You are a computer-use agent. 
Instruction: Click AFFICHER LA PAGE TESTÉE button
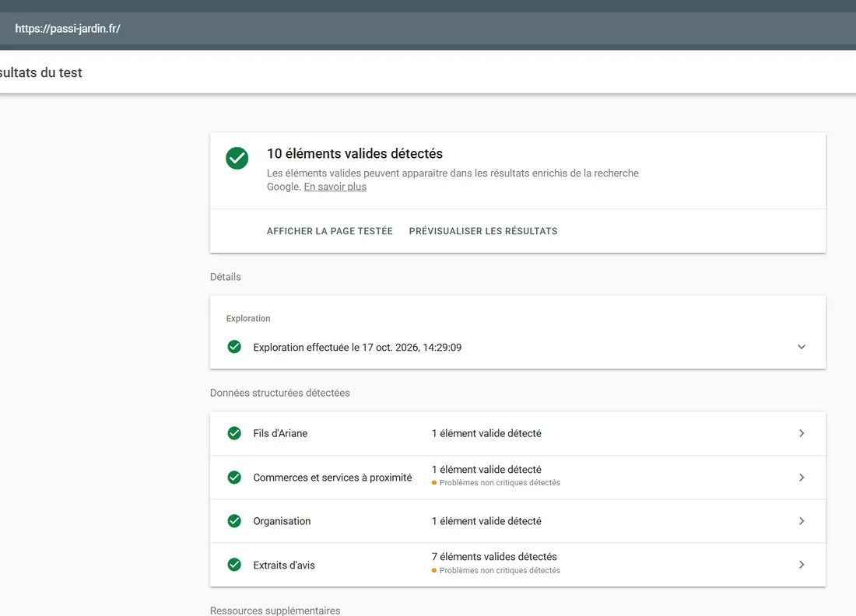point(330,231)
